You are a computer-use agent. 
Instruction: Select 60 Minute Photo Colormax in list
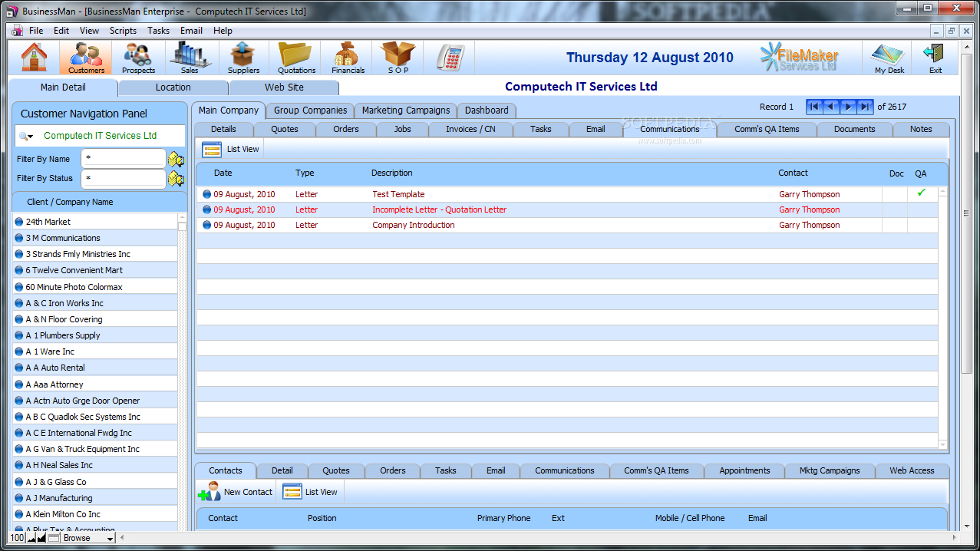74,287
